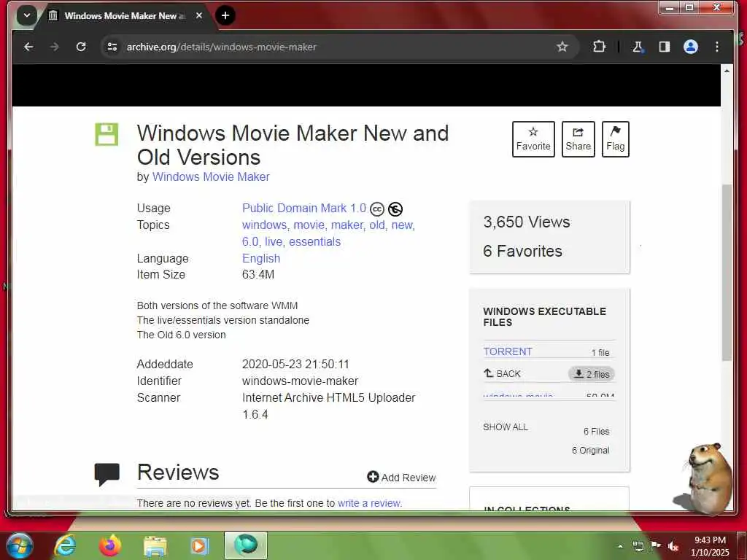Open a new browser tab
This screenshot has height=560, width=747.
pos(225,15)
